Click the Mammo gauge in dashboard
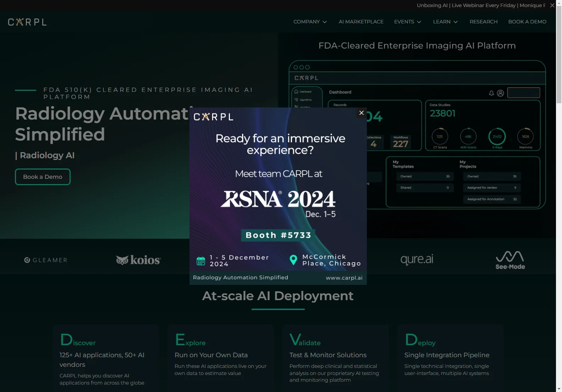The image size is (562, 392). click(526, 138)
